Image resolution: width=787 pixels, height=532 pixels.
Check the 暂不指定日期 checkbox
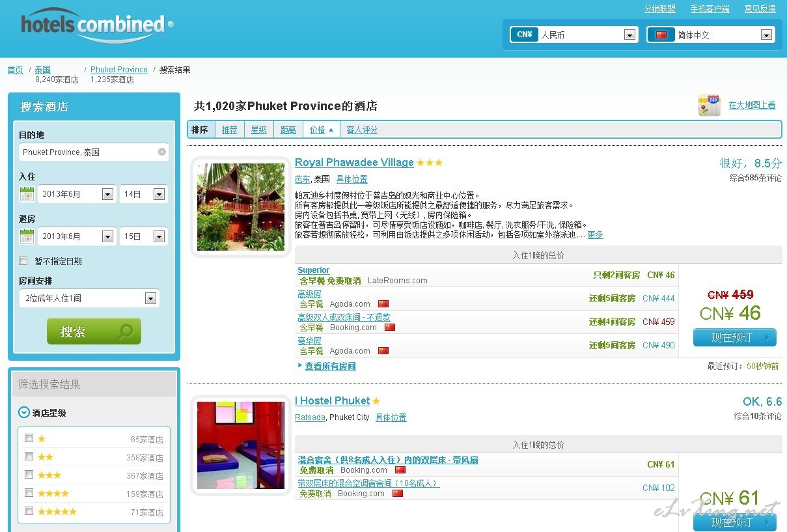pos(23,261)
